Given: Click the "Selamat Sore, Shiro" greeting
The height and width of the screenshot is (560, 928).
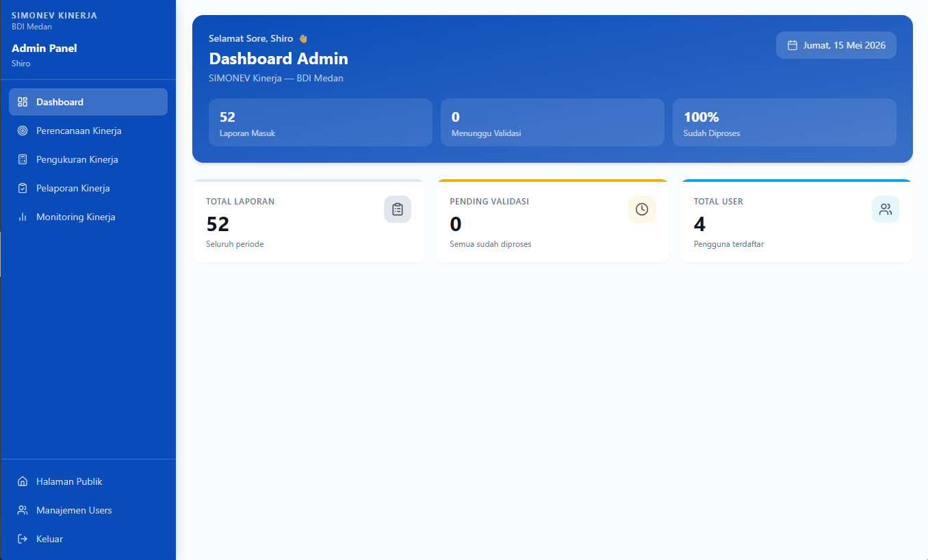Looking at the screenshot, I should coord(251,39).
